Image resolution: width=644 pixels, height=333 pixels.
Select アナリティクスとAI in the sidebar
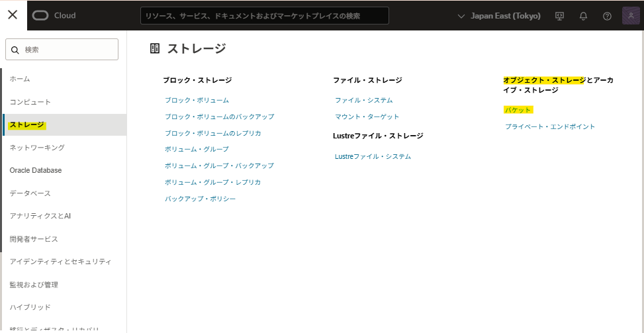point(40,216)
